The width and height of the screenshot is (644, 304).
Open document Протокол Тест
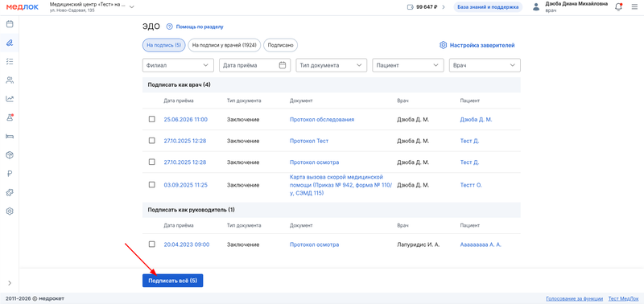tap(309, 141)
